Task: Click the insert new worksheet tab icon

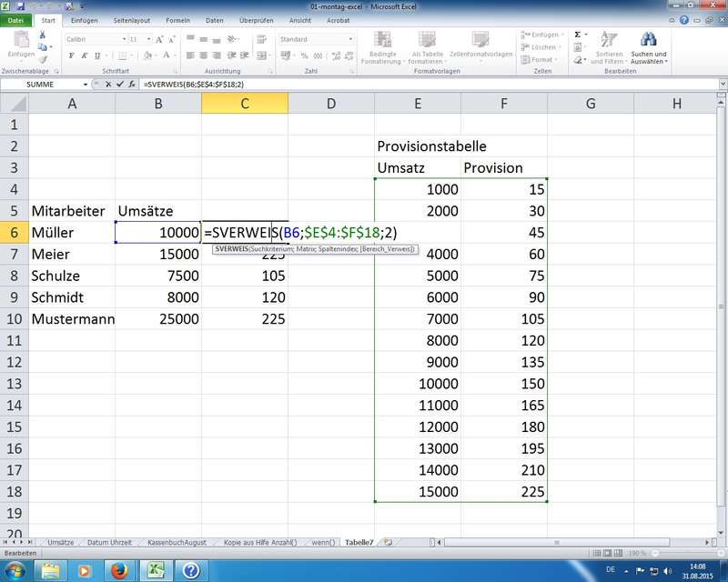Action: [x=389, y=541]
